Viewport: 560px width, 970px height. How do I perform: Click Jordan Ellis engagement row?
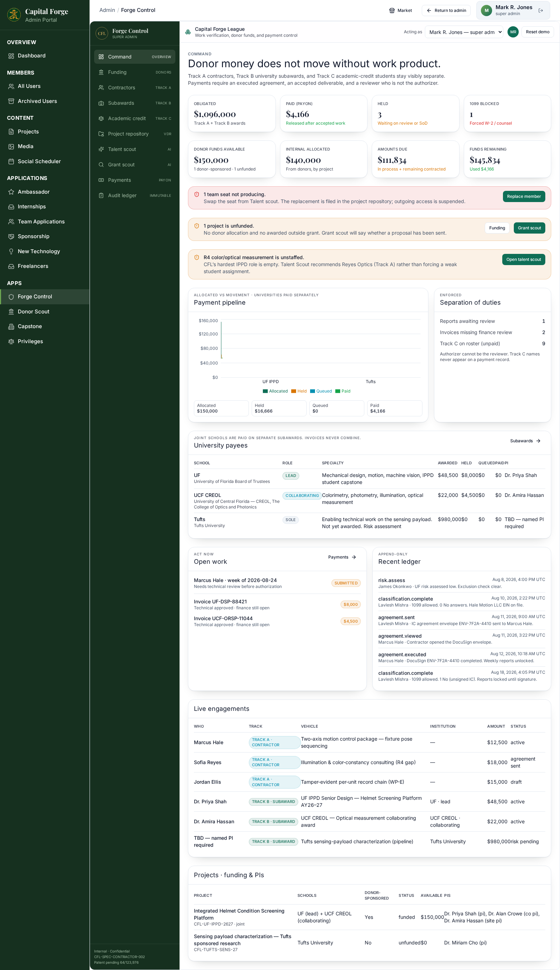pos(369,782)
